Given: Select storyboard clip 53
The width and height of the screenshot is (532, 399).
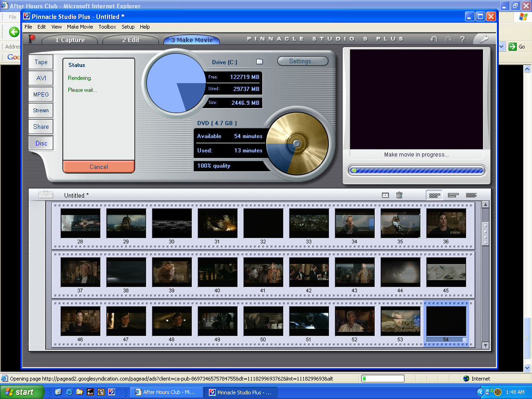Looking at the screenshot, I should [x=400, y=320].
